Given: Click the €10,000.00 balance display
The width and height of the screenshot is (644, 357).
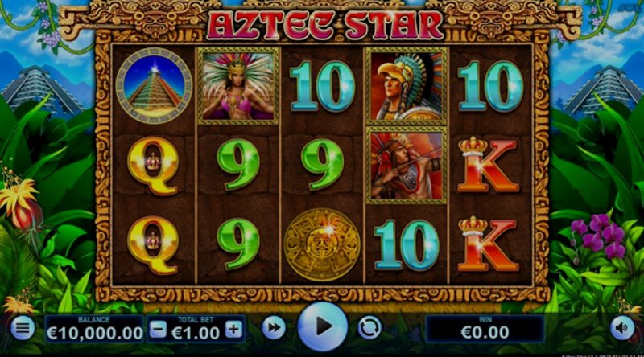Looking at the screenshot, I should 94,329.
